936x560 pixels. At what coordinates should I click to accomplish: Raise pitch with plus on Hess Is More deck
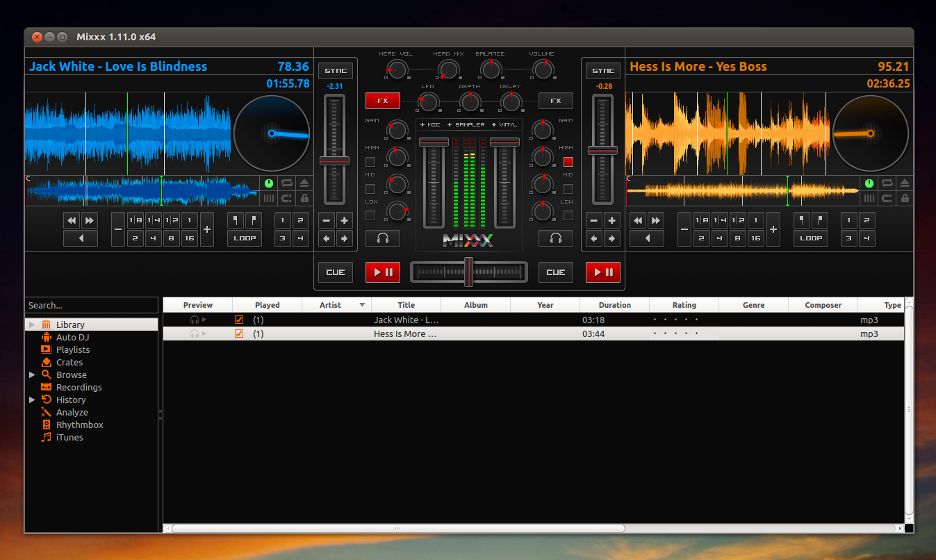pos(611,221)
